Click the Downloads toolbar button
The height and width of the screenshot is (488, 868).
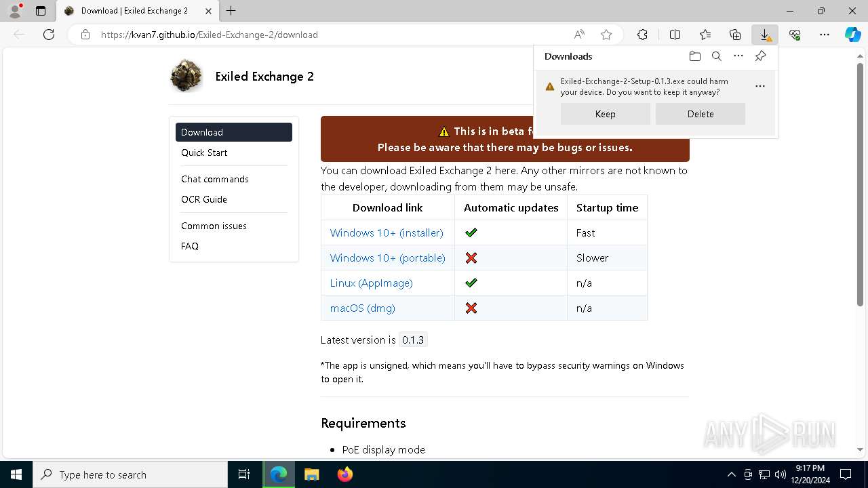[765, 35]
